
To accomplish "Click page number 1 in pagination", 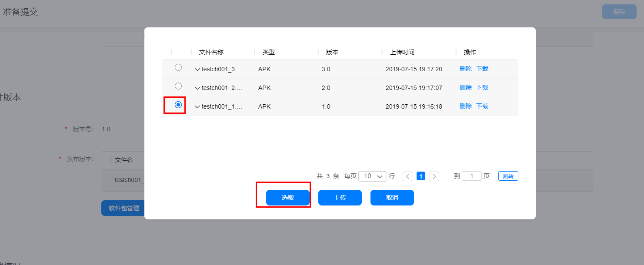I will pyautogui.click(x=421, y=176).
